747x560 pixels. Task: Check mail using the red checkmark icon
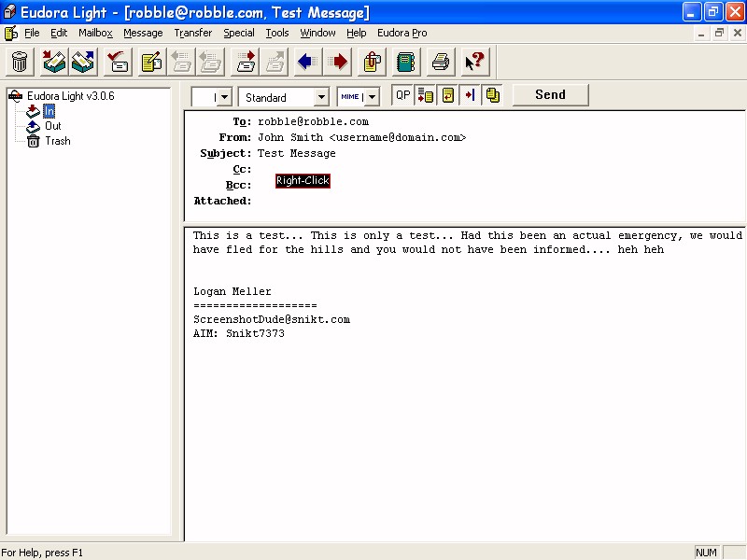118,62
